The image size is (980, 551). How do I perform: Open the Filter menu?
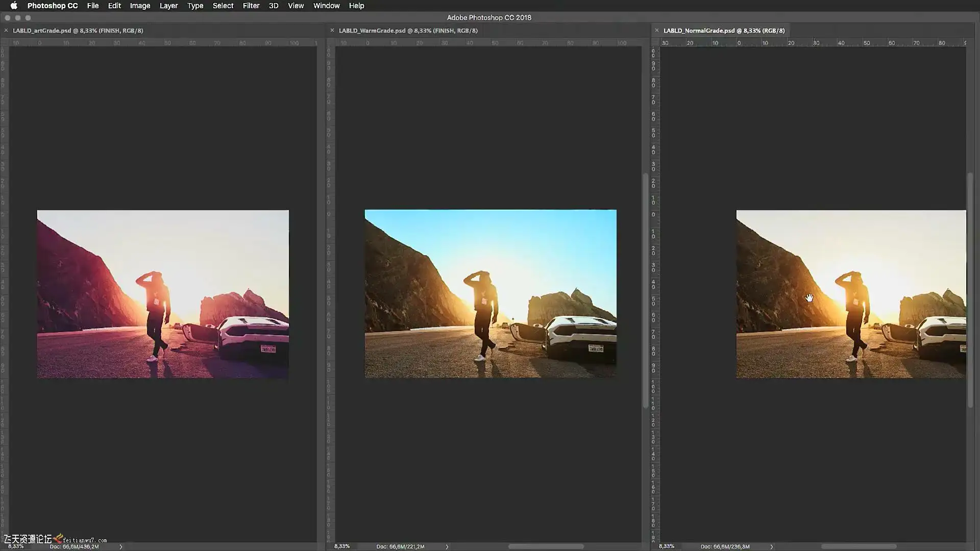pos(251,6)
